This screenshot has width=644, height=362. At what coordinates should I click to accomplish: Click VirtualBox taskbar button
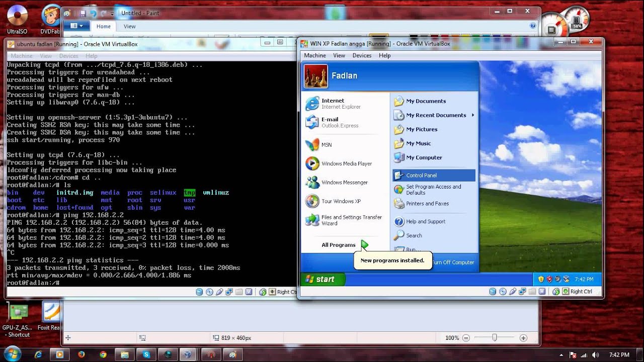click(188, 354)
